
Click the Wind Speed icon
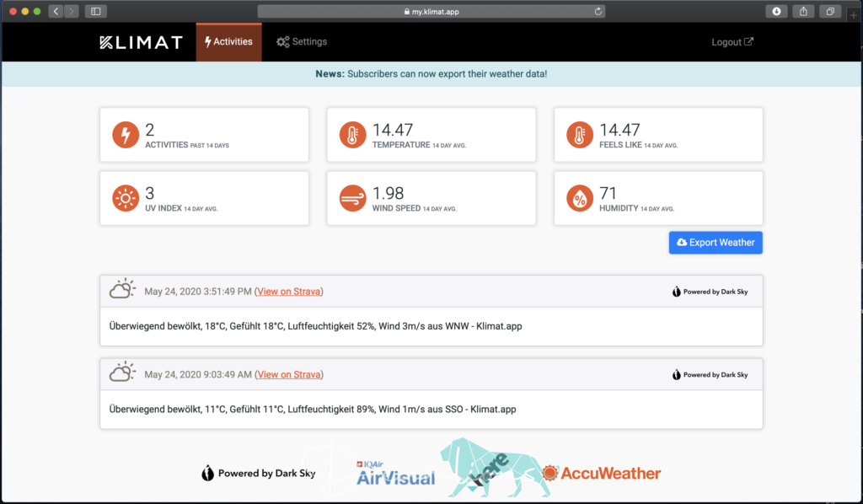tap(353, 199)
